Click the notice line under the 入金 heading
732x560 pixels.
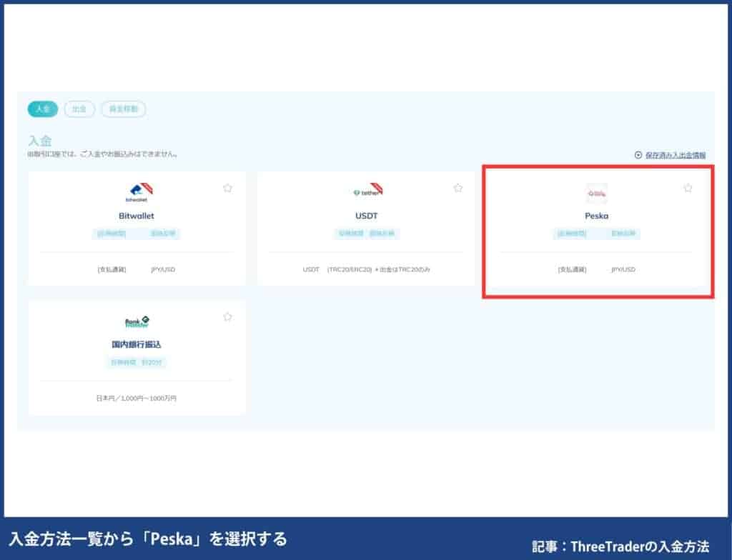click(x=102, y=154)
